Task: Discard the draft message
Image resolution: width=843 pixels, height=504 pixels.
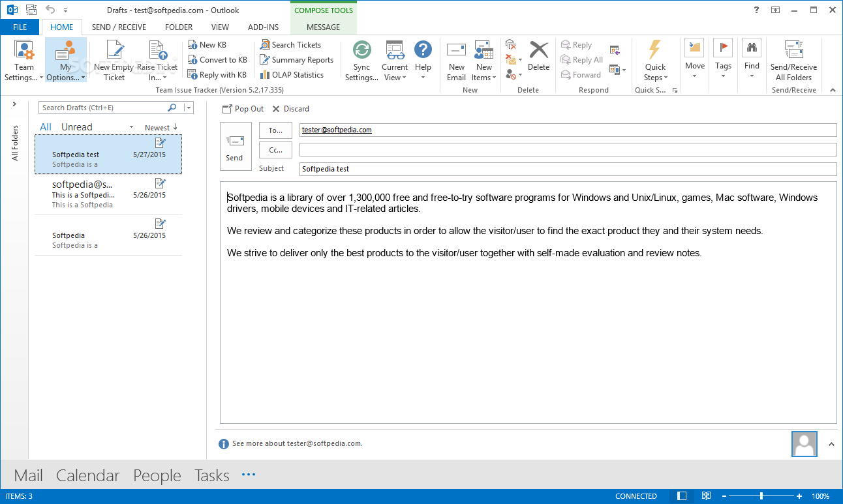Action: (290, 109)
